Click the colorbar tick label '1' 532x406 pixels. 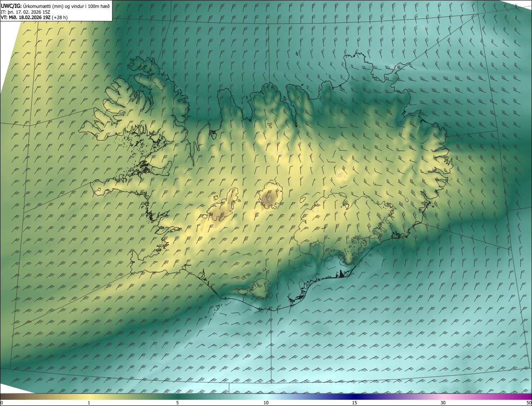tap(89, 403)
